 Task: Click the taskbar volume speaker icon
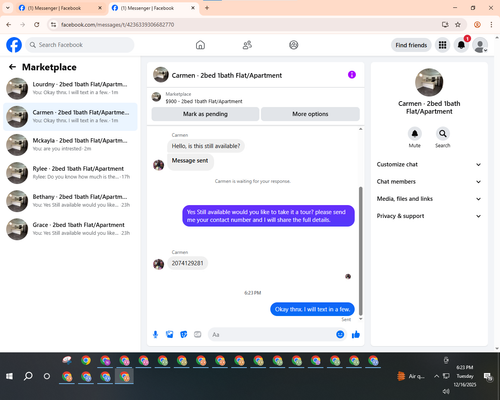pos(446,391)
